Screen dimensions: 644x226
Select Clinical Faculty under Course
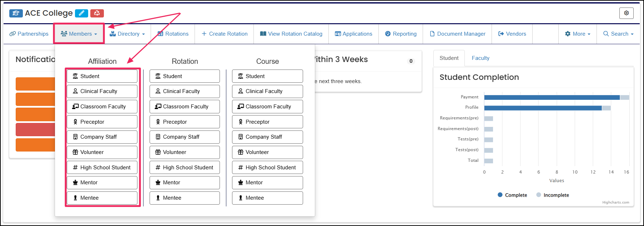[267, 91]
